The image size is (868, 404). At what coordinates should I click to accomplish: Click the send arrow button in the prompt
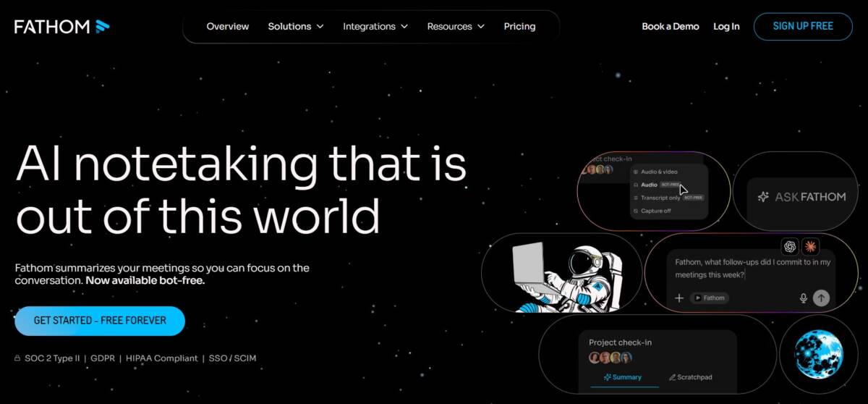[x=821, y=298]
